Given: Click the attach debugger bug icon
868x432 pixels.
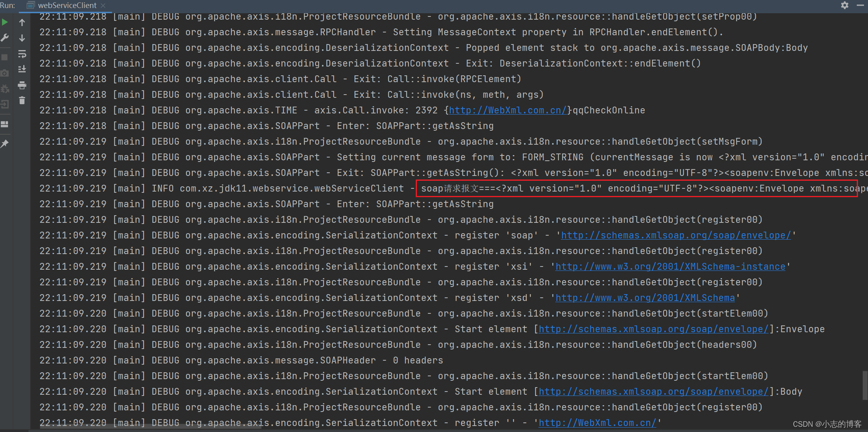Looking at the screenshot, I should click(5, 89).
